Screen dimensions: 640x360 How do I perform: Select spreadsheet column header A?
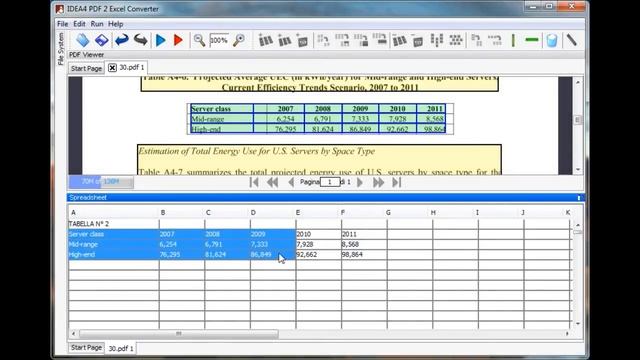coord(113,212)
